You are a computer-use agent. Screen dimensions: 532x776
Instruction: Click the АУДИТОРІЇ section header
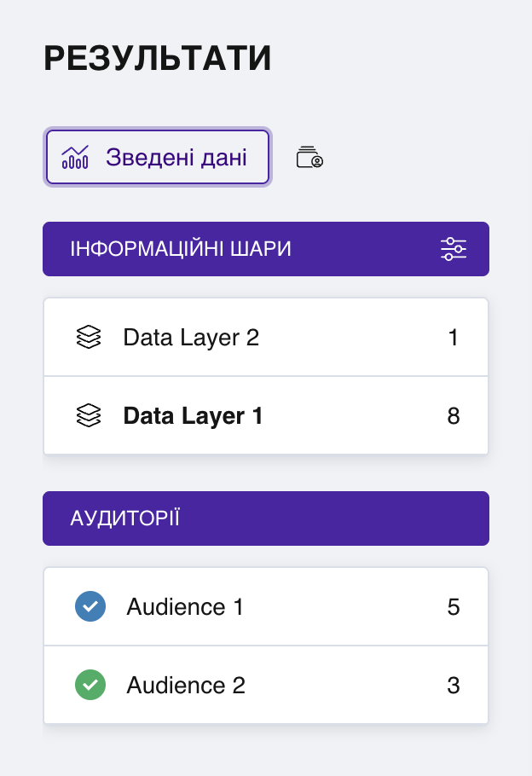point(266,518)
